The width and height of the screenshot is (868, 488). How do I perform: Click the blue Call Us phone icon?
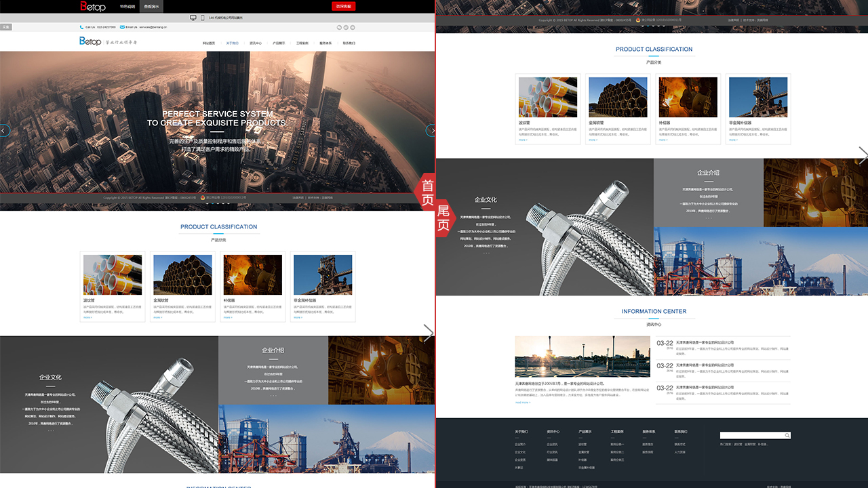click(81, 27)
